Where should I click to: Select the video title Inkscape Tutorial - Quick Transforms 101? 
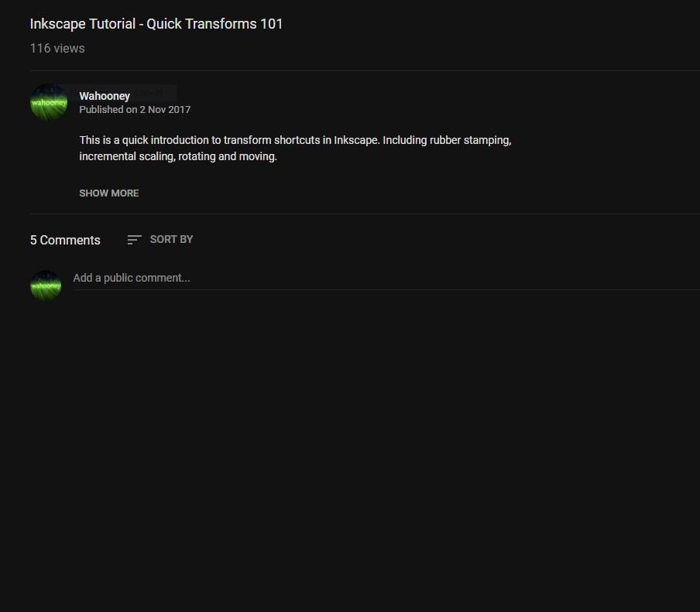point(156,24)
